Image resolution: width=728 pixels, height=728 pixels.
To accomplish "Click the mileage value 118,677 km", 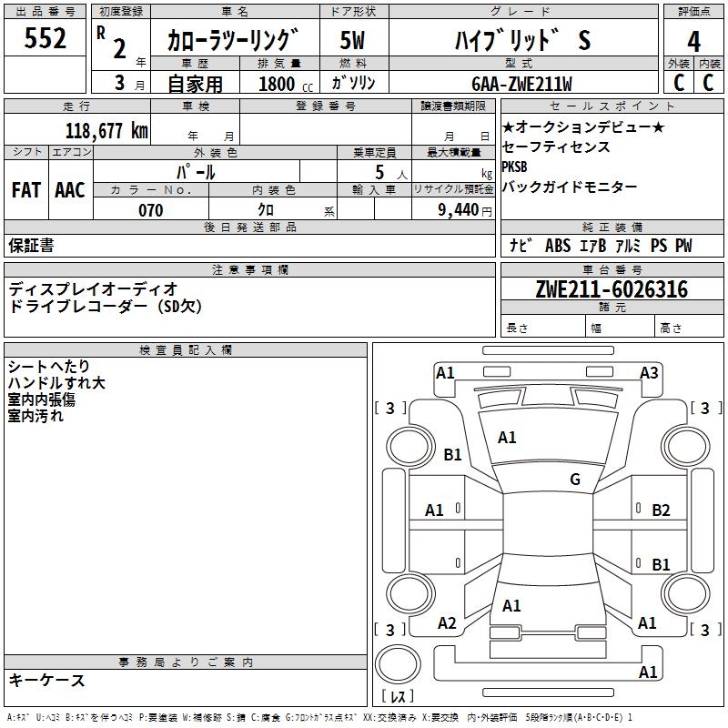I will pyautogui.click(x=106, y=130).
